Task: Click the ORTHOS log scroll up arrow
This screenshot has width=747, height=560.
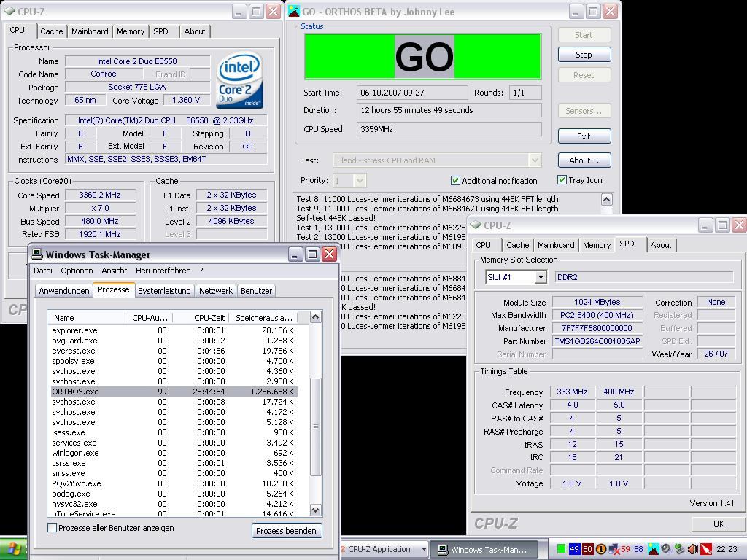Action: 606,199
